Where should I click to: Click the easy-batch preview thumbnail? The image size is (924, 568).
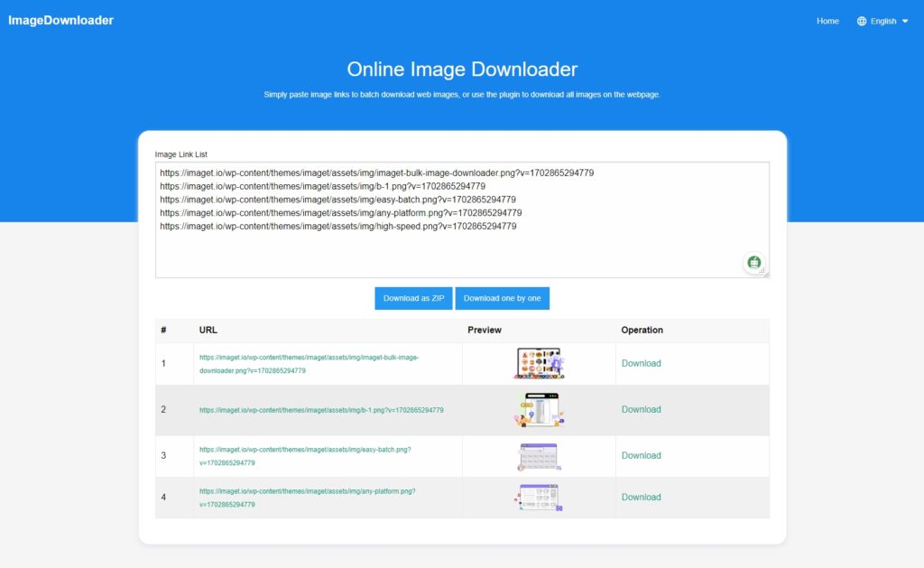pos(539,455)
